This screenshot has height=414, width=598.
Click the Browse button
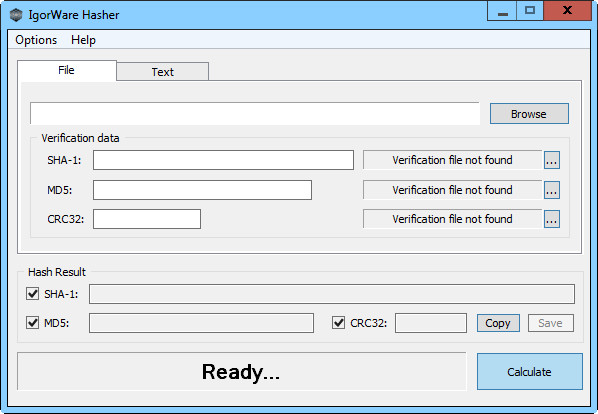tap(529, 114)
